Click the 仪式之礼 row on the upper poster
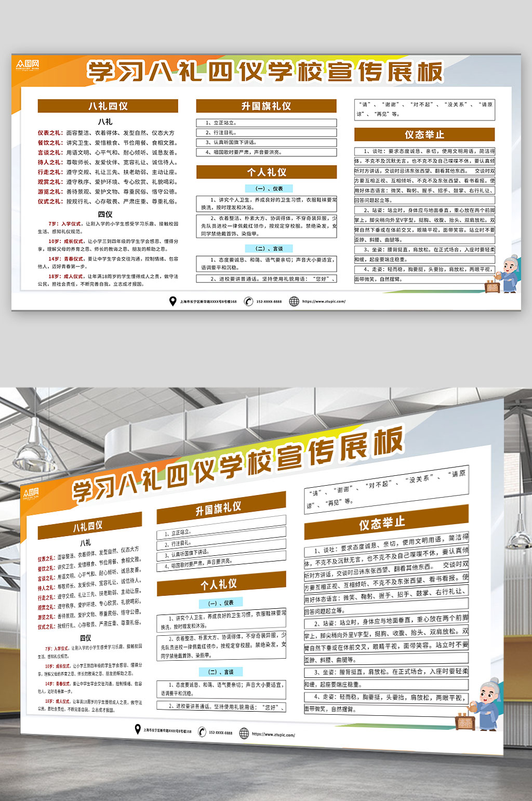The image size is (532, 801). 107,202
